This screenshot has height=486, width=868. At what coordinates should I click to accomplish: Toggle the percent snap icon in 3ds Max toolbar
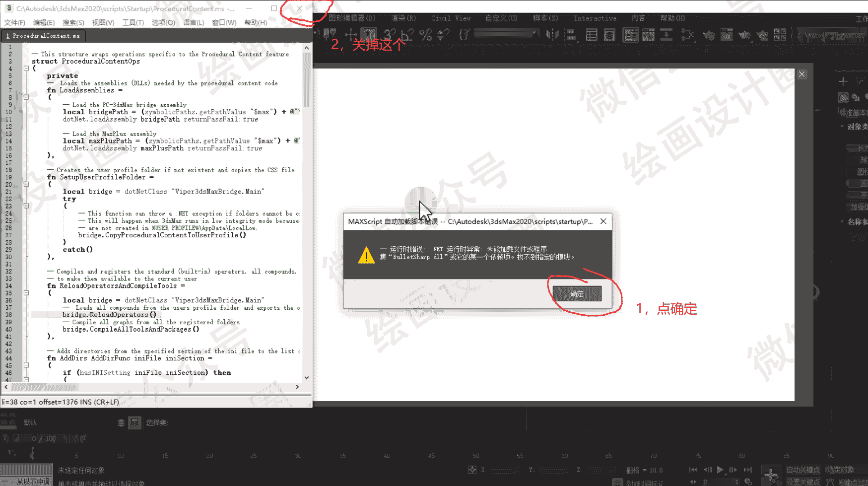[x=425, y=35]
